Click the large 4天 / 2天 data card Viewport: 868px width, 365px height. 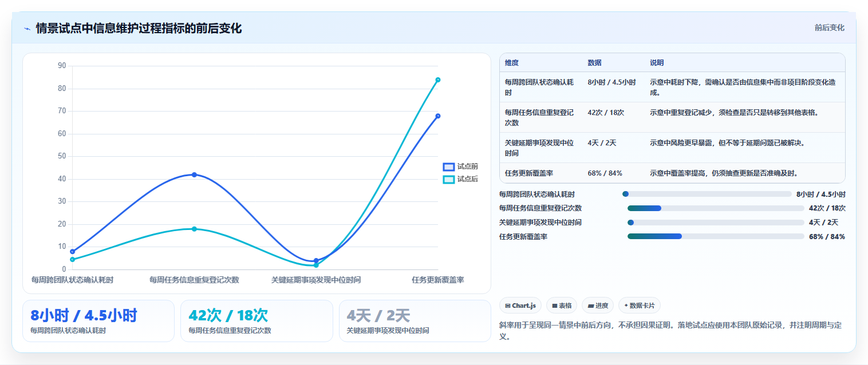click(415, 321)
